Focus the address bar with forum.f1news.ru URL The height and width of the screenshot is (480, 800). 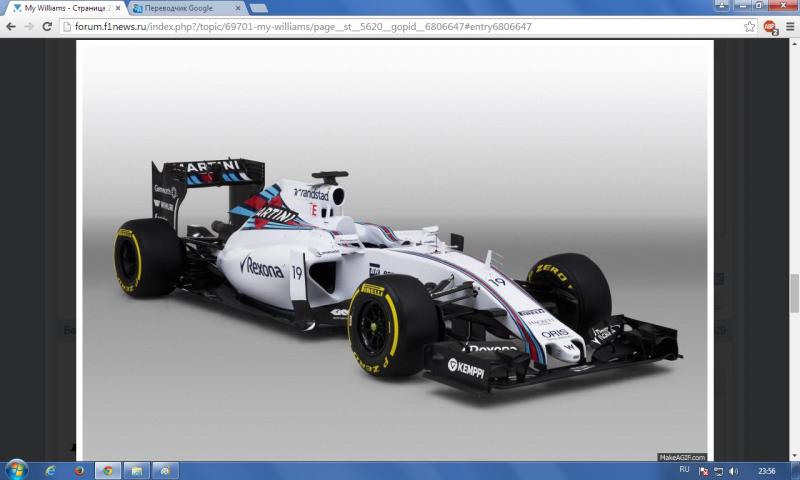click(408, 27)
